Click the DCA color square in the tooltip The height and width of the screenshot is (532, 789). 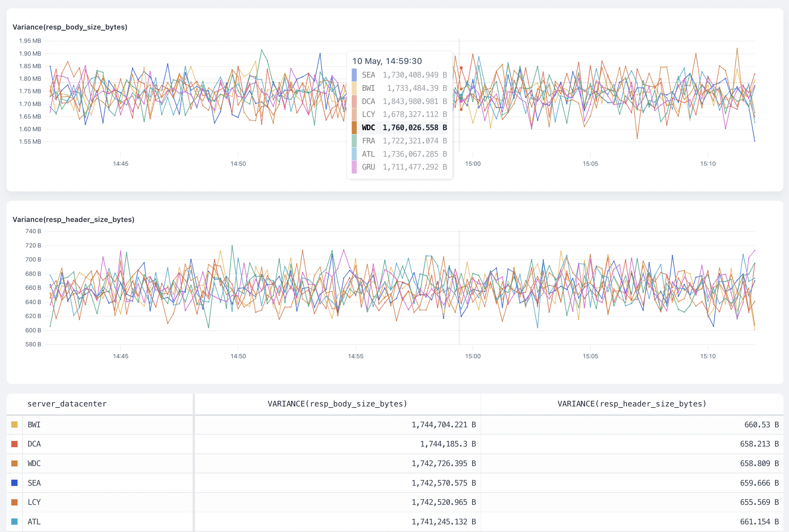point(354,101)
